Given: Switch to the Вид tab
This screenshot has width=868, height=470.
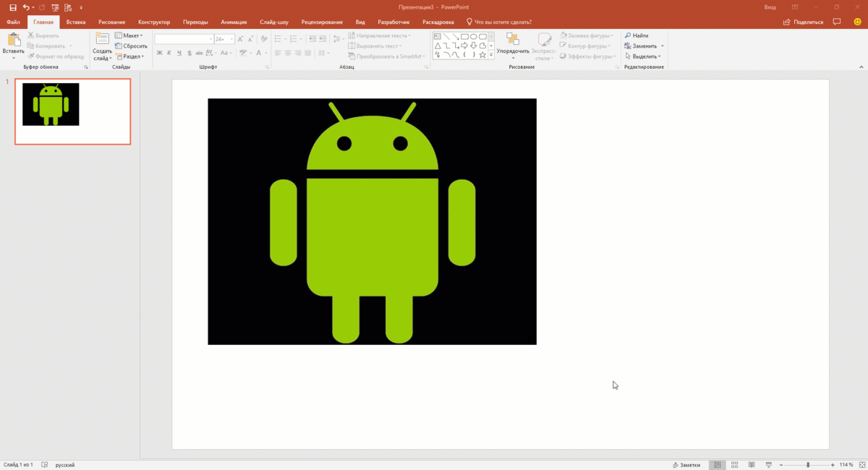Looking at the screenshot, I should 360,22.
